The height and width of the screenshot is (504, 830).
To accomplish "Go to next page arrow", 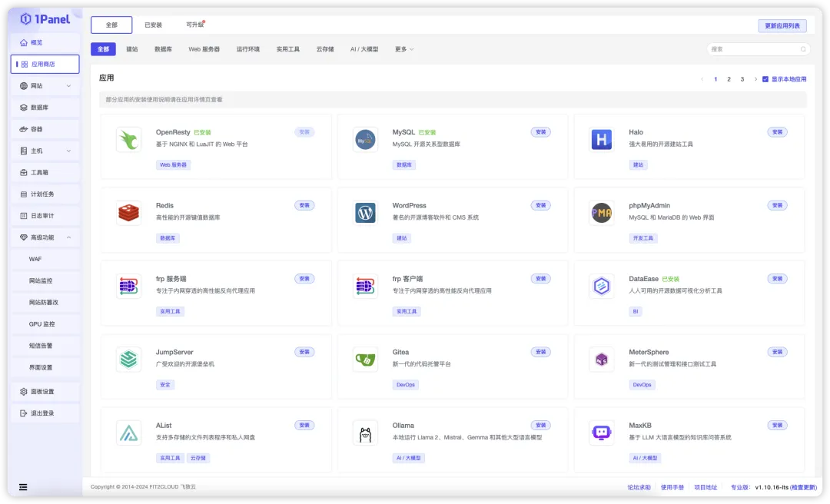I will [755, 79].
